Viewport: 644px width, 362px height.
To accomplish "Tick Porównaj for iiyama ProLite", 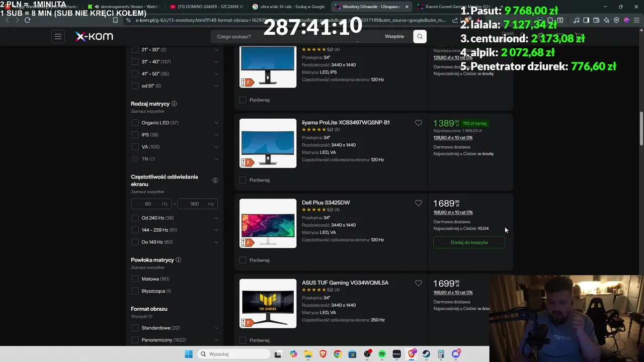I will click(243, 180).
